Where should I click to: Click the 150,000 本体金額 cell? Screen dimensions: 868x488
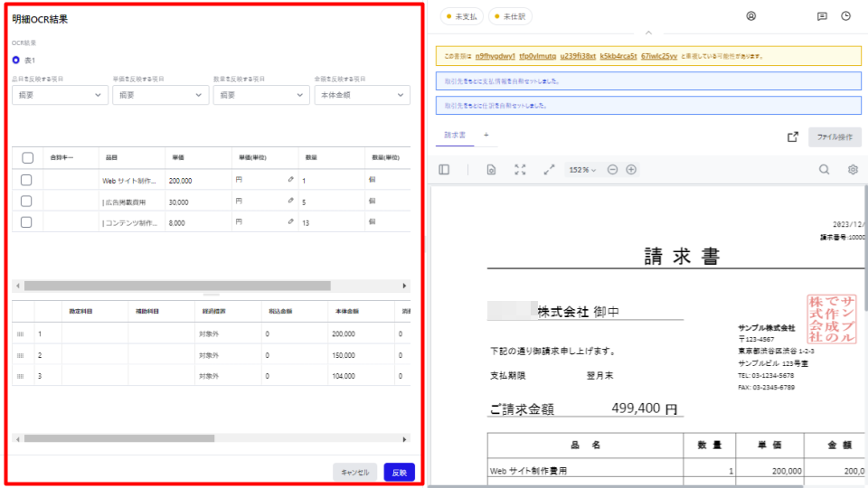coord(361,355)
